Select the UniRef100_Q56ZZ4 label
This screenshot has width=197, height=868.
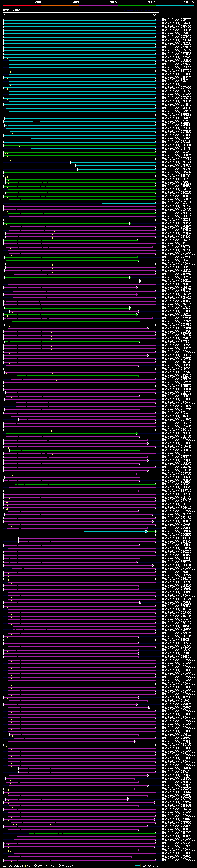click(176, 162)
